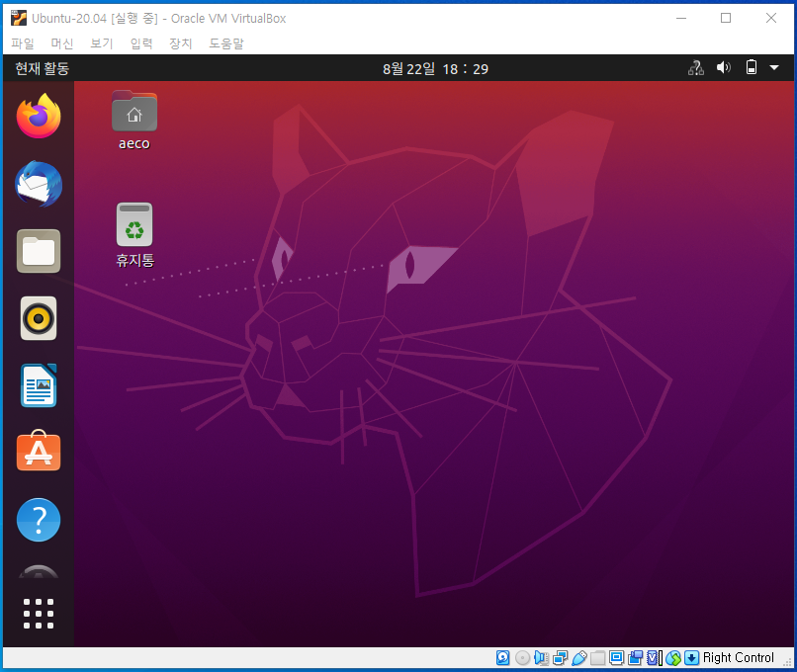
Task: Open Ubuntu Software store
Action: [39, 451]
